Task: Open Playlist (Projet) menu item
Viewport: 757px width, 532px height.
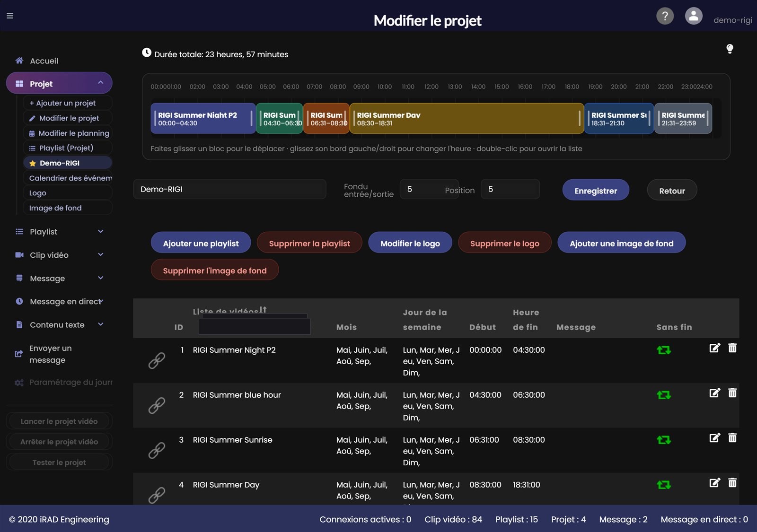Action: (x=67, y=148)
